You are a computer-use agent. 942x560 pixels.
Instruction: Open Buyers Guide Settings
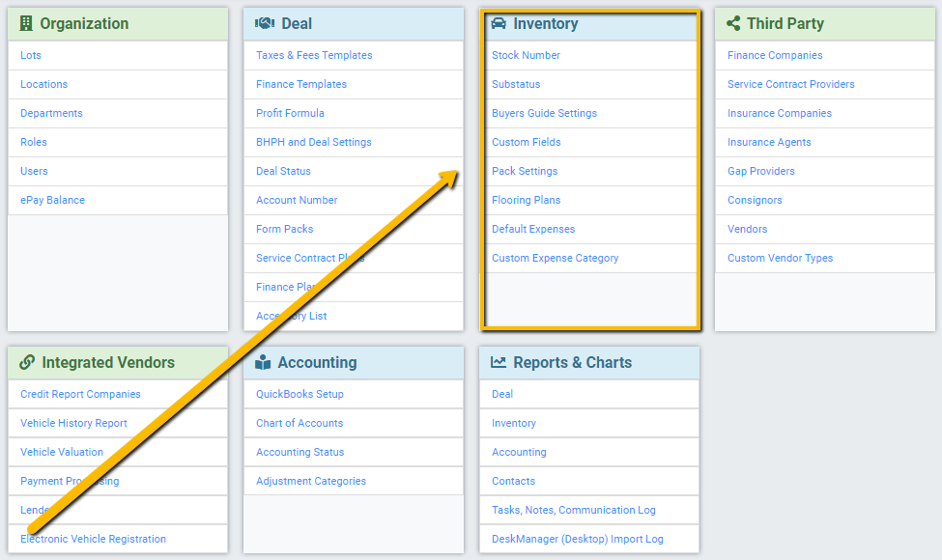(x=546, y=113)
